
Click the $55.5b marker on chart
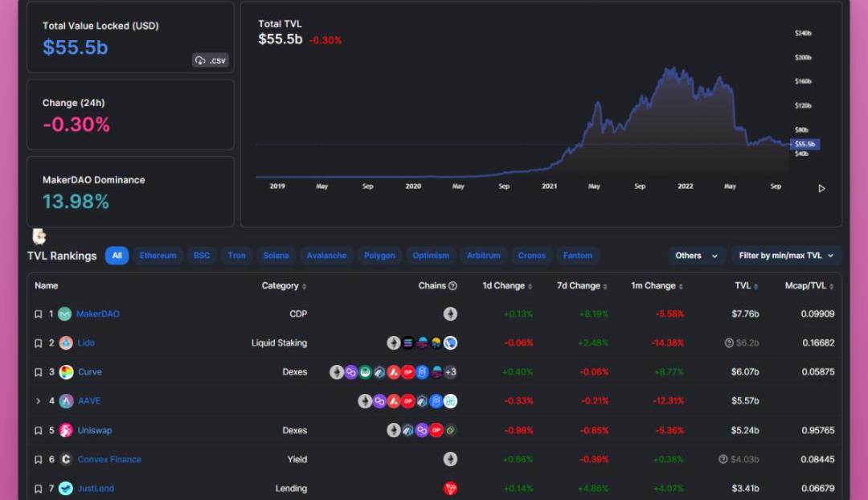click(x=805, y=144)
